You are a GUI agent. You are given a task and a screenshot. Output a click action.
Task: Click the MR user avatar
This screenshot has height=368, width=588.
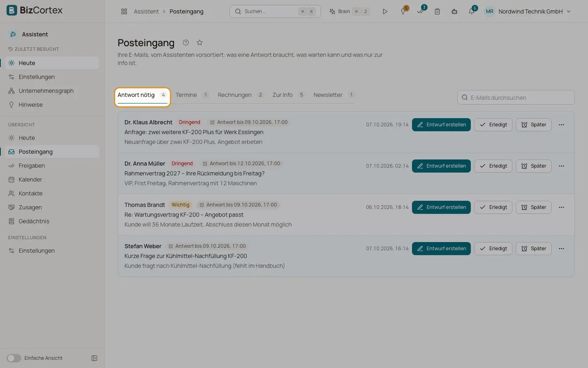[489, 11]
